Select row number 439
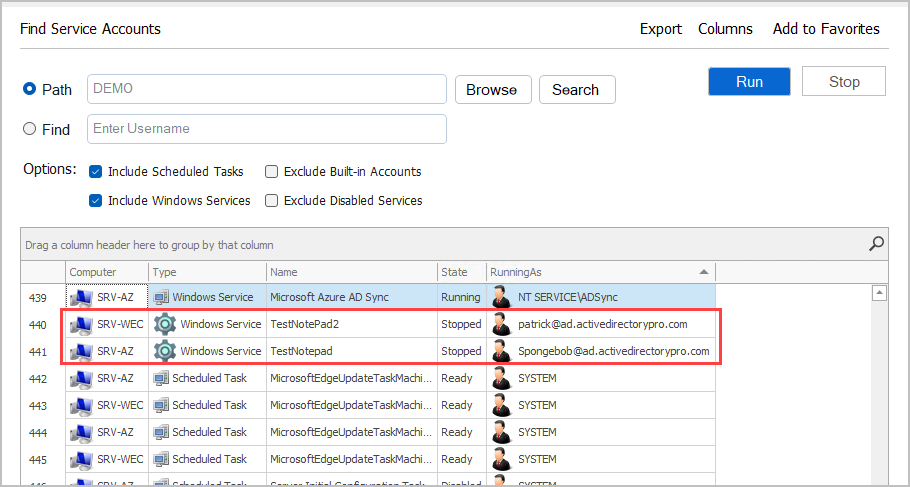Viewport: 910px width, 487px height. click(x=38, y=298)
